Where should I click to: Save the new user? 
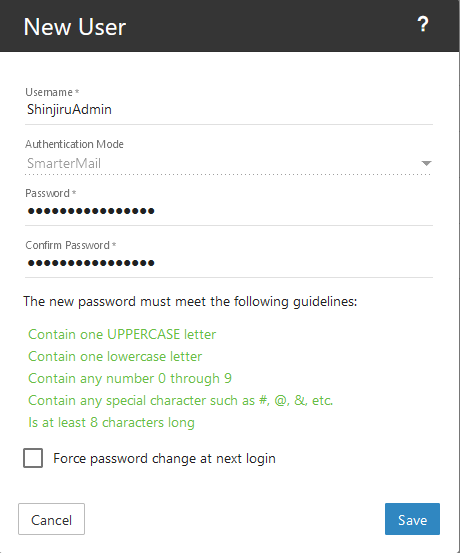point(412,519)
